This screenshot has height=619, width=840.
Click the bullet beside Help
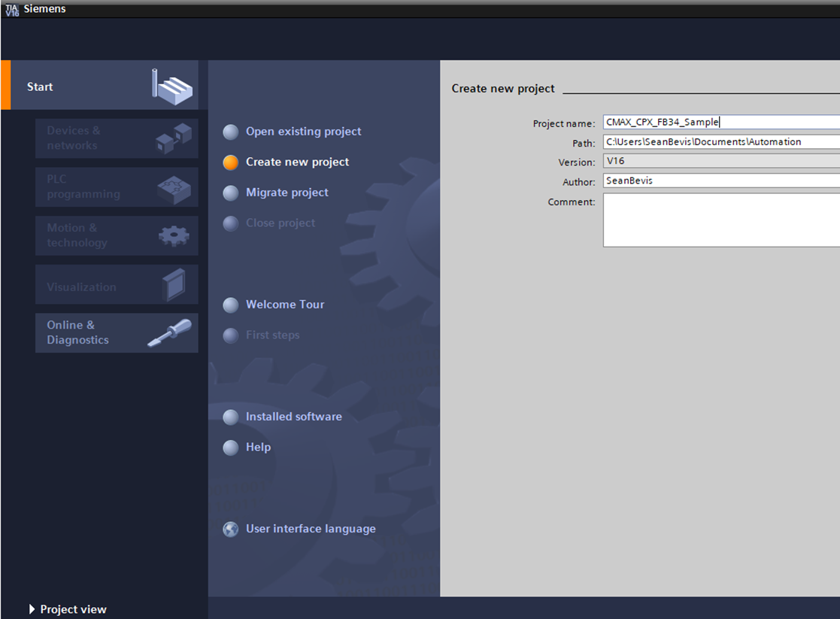230,448
